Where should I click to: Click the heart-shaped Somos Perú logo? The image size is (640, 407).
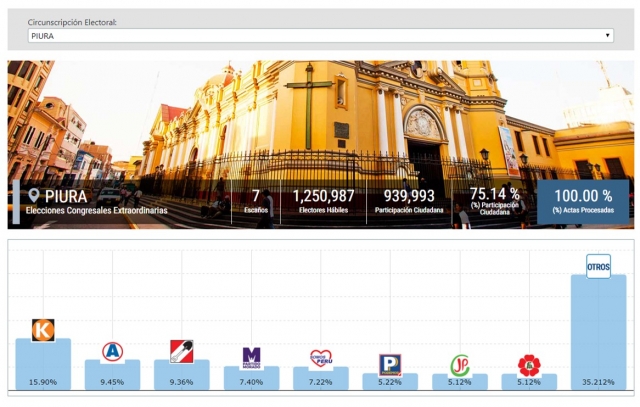(x=321, y=358)
